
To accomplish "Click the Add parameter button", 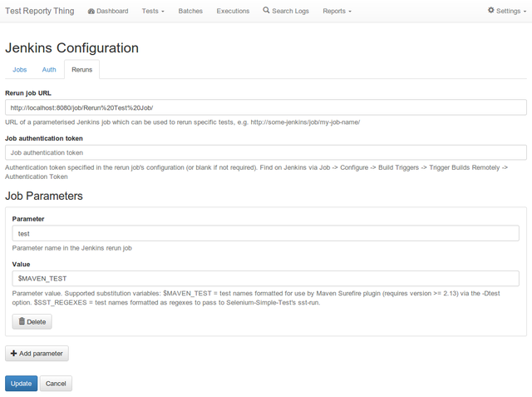I will point(37,354).
